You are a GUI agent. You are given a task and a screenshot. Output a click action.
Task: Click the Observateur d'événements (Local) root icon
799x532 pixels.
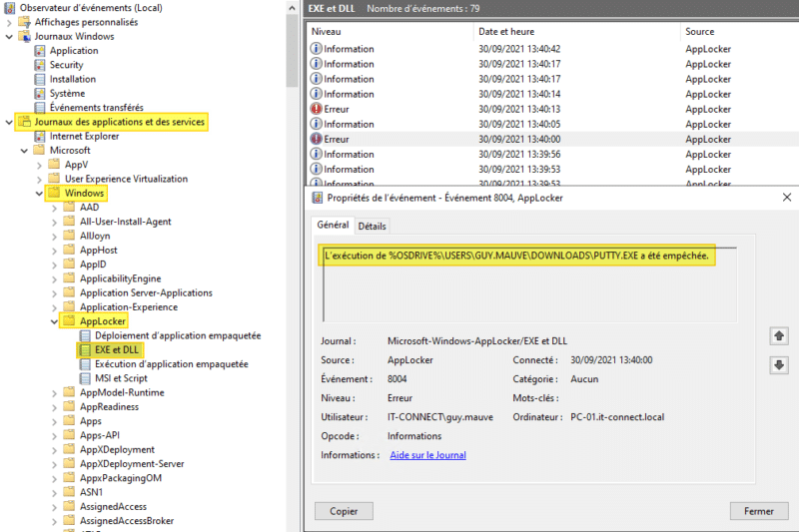coord(10,8)
